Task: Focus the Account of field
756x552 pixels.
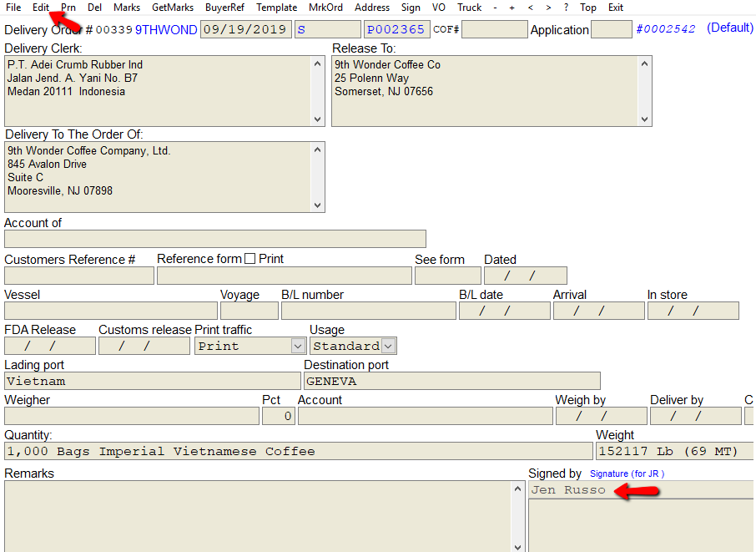Action: point(215,239)
